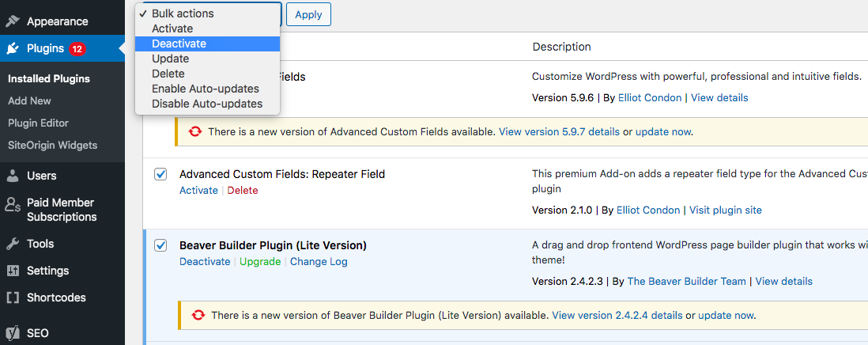The width and height of the screenshot is (868, 345).
Task: Click the Users person icon
Action: click(13, 176)
